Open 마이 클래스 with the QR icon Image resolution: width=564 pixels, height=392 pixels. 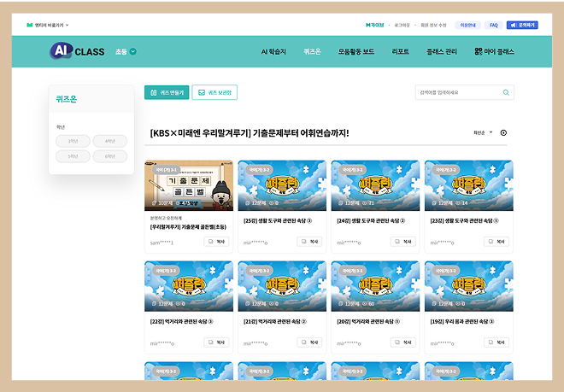click(x=494, y=51)
